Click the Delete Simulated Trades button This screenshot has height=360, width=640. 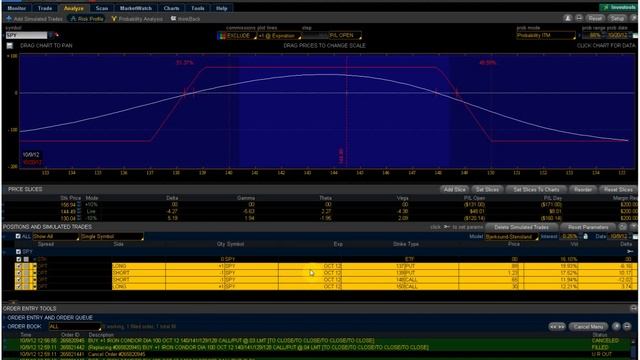click(521, 227)
